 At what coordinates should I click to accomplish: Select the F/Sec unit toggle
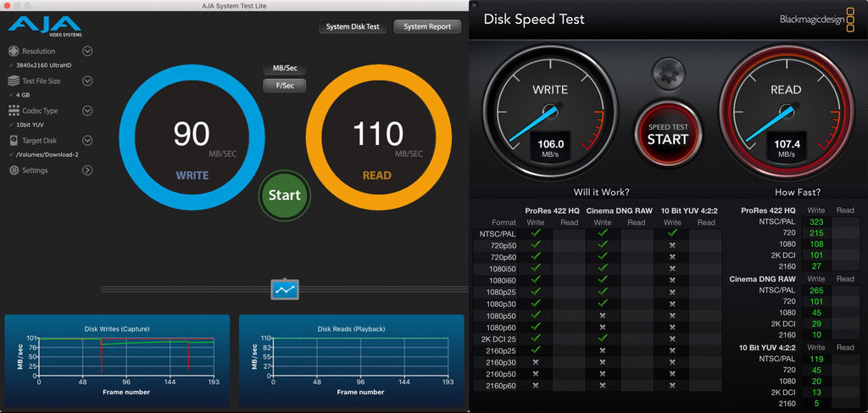(285, 86)
